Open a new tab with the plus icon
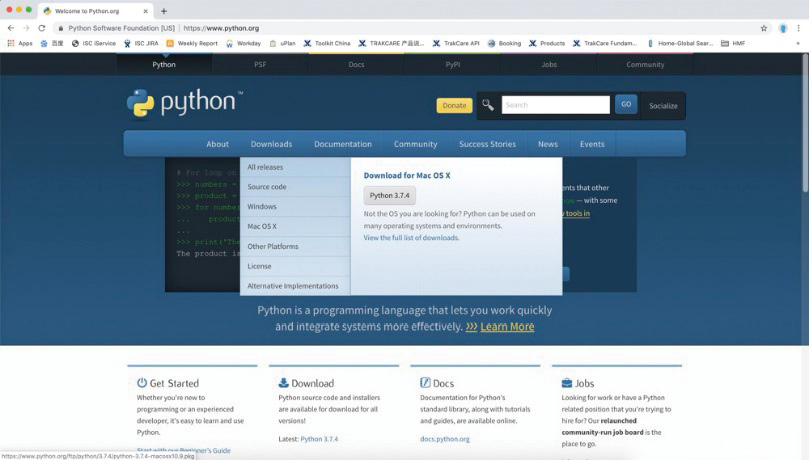The height and width of the screenshot is (460, 809). click(x=164, y=11)
